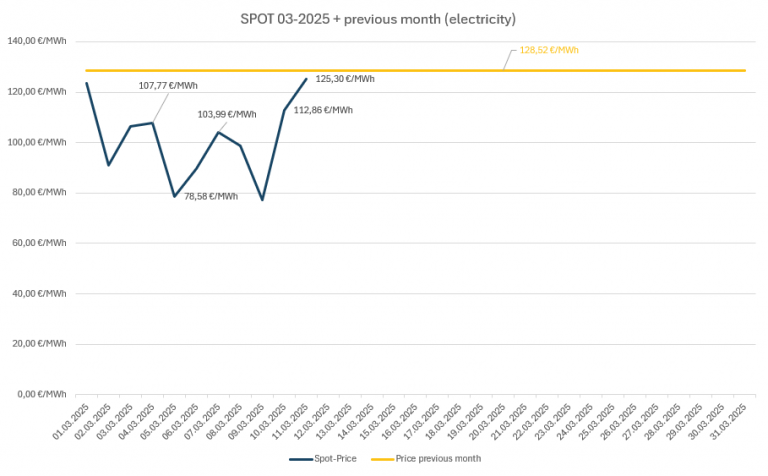
Task: Click the 103,99 €/MWh data label
Action: tap(227, 114)
